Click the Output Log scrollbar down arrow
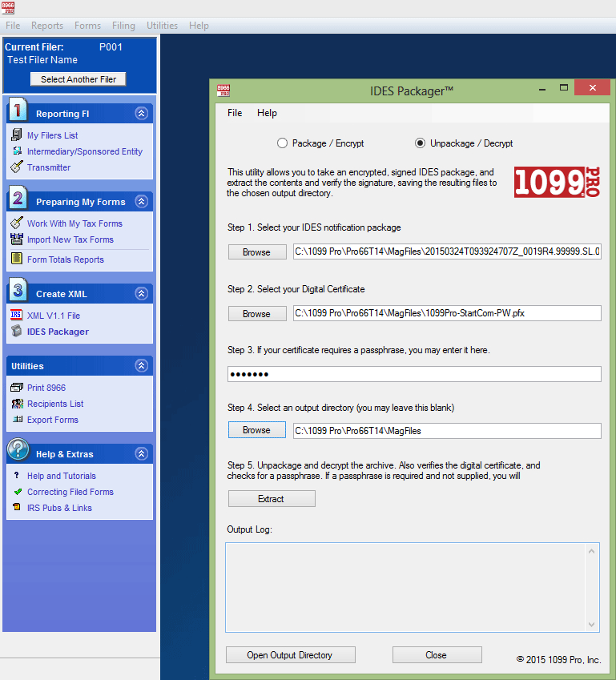 591,625
